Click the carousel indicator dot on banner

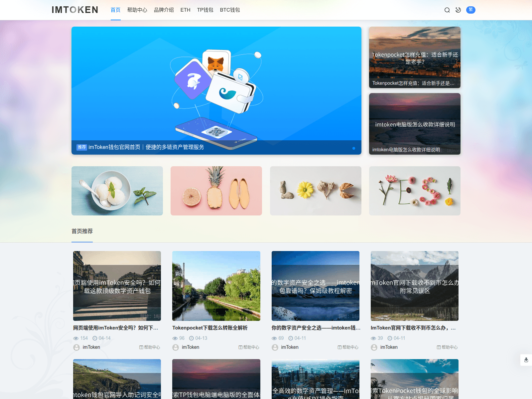(x=354, y=148)
